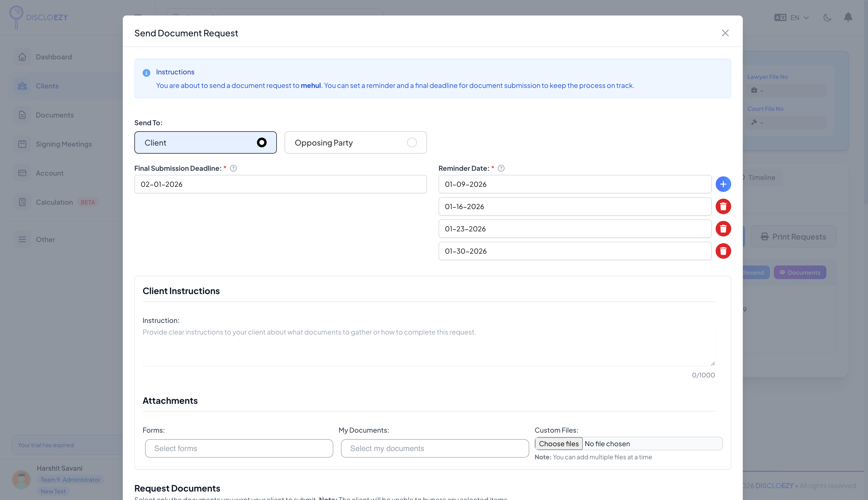
Task: Go to Signing Meetings in sidebar
Action: [63, 144]
